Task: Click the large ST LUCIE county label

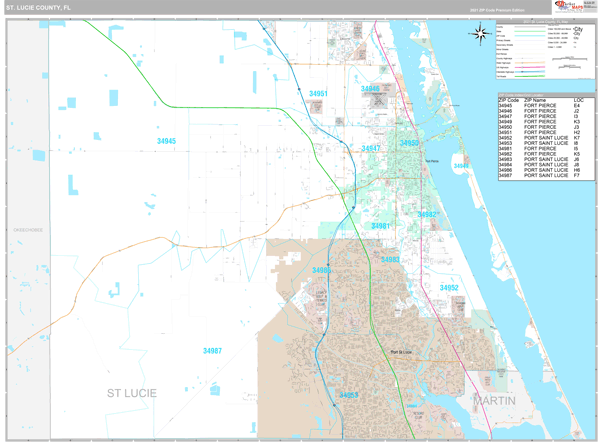Action: (x=131, y=393)
